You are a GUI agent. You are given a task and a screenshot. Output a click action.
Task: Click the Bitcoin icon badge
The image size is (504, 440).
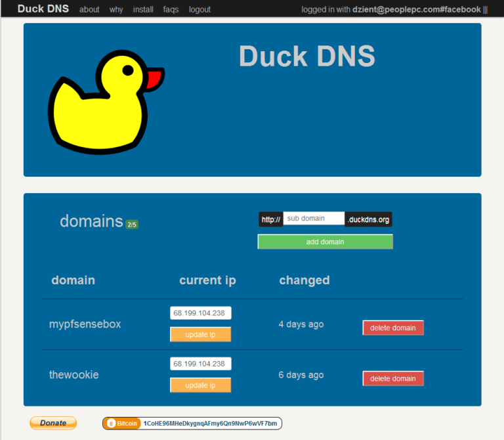pyautogui.click(x=122, y=424)
